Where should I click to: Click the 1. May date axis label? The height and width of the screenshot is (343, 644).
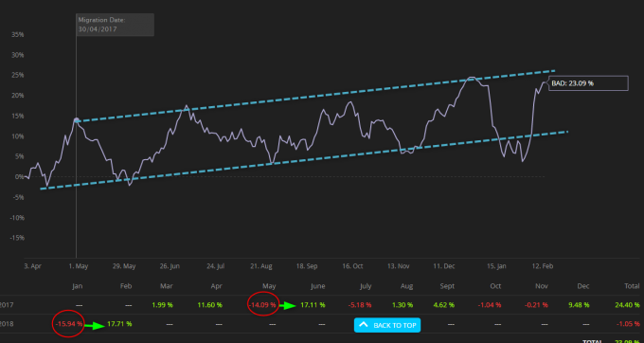click(79, 266)
